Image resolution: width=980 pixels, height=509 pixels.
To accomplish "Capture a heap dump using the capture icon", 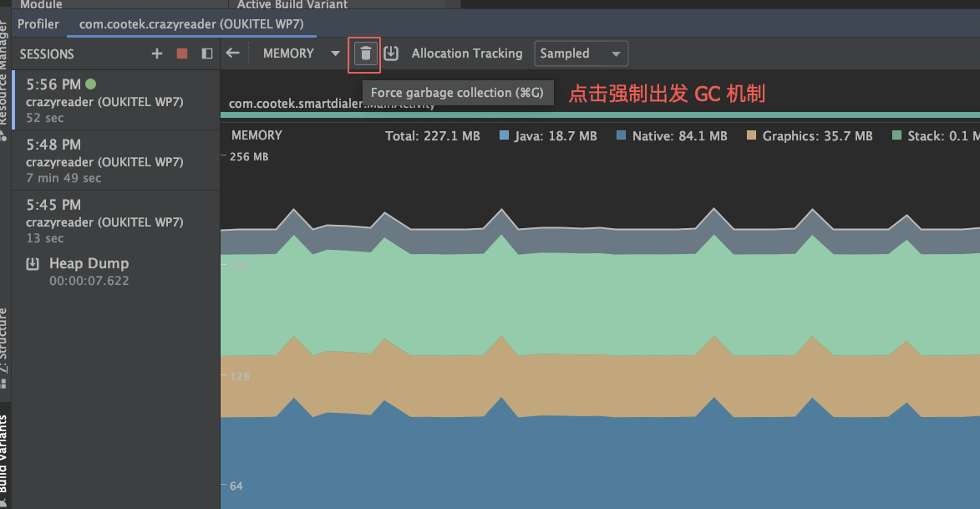I will point(391,53).
